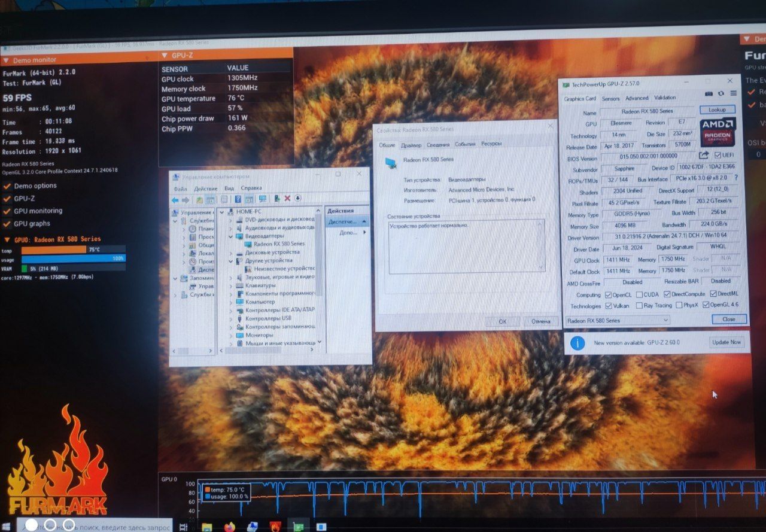Open the Windows Start menu
766x532 pixels.
pyautogui.click(x=7, y=527)
